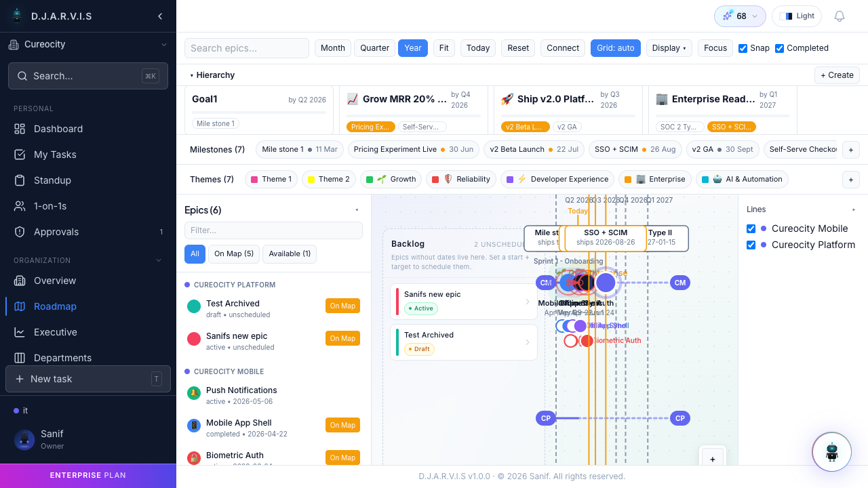The image size is (868, 488).
Task: Click the D.J.A.R.V.I.S logo icon
Action: click(x=18, y=16)
